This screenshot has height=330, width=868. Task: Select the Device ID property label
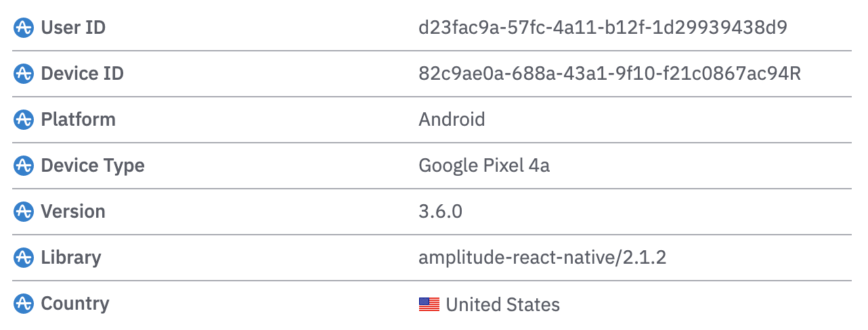click(83, 74)
